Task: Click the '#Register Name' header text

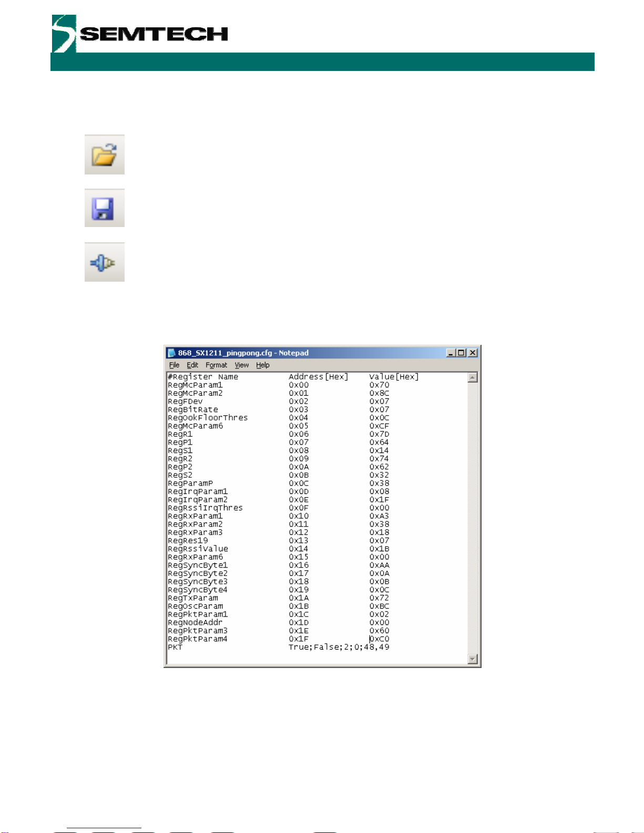Action: [x=203, y=377]
